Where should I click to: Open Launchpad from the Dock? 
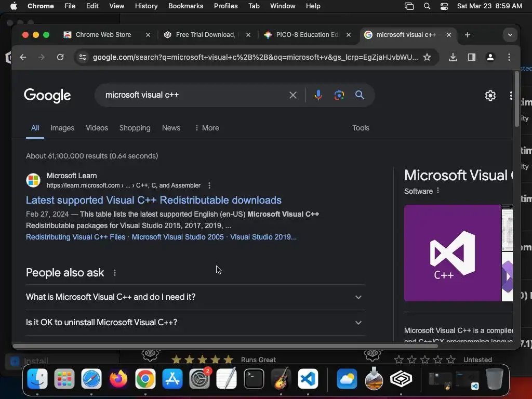64,379
